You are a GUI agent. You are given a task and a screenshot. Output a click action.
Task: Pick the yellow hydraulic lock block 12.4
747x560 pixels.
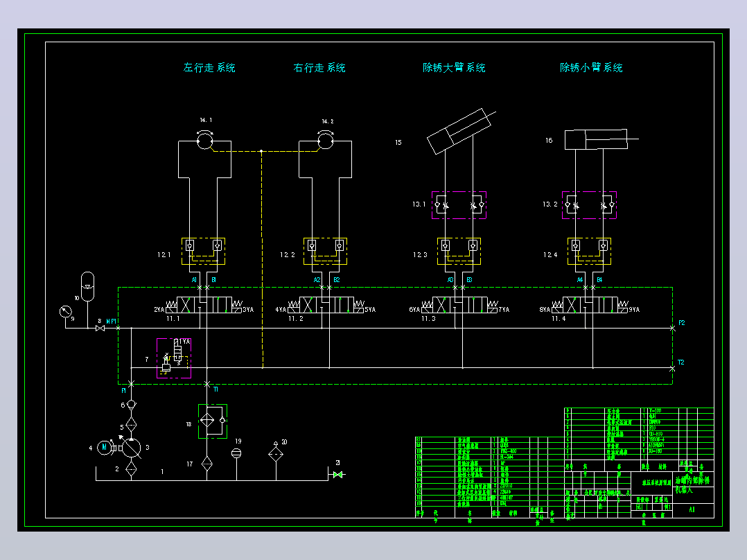(589, 251)
